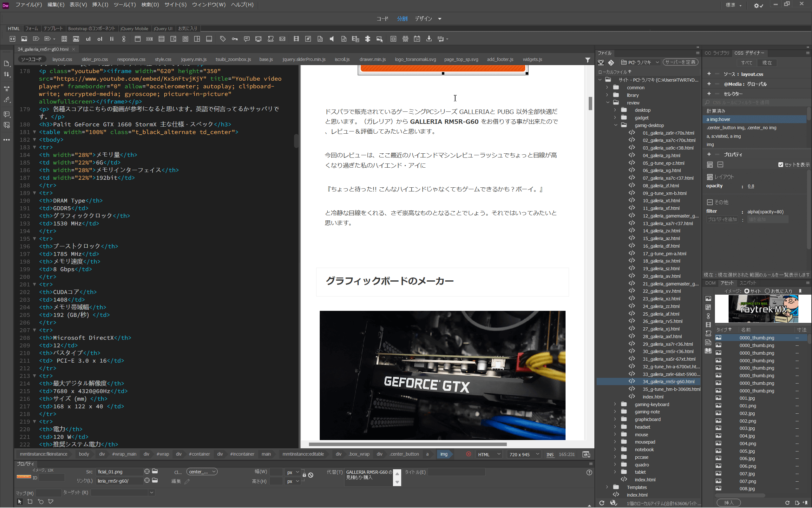Open the view mode dropdown arrow beside デザイン

point(440,19)
